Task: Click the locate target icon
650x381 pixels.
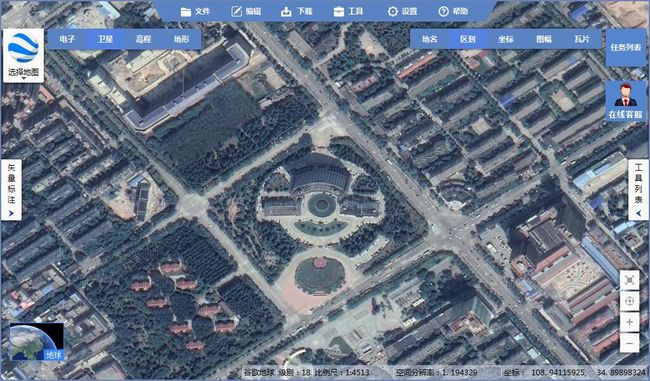Action: pyautogui.click(x=629, y=301)
